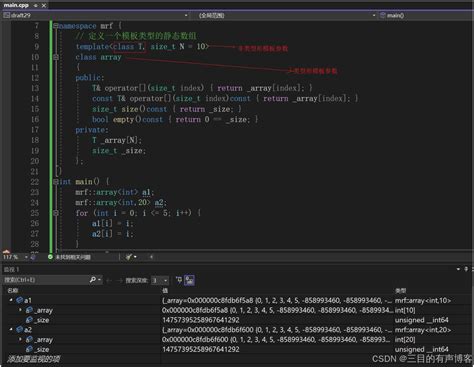Open the global scope dropdown
The height and width of the screenshot is (367, 474).
[x=286, y=15]
